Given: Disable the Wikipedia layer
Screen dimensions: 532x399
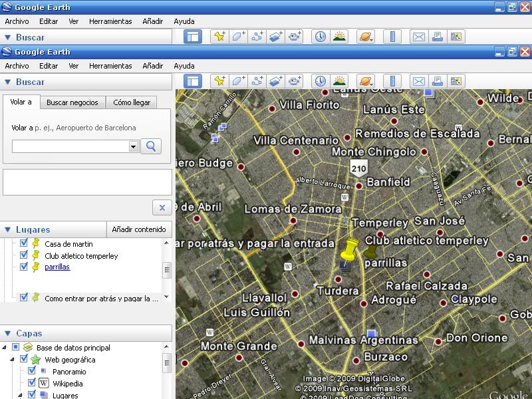Looking at the screenshot, I should click(32, 383).
